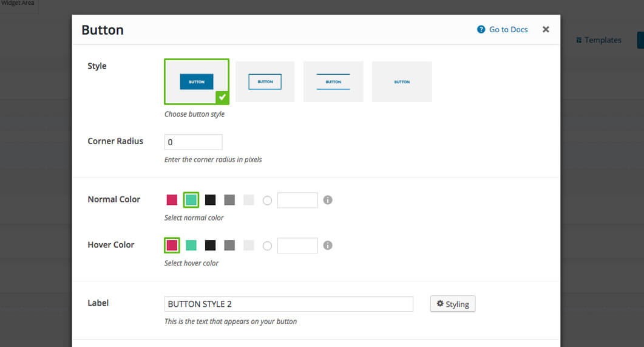Pick the top-bottom border button style
This screenshot has height=347, width=644.
click(x=333, y=81)
